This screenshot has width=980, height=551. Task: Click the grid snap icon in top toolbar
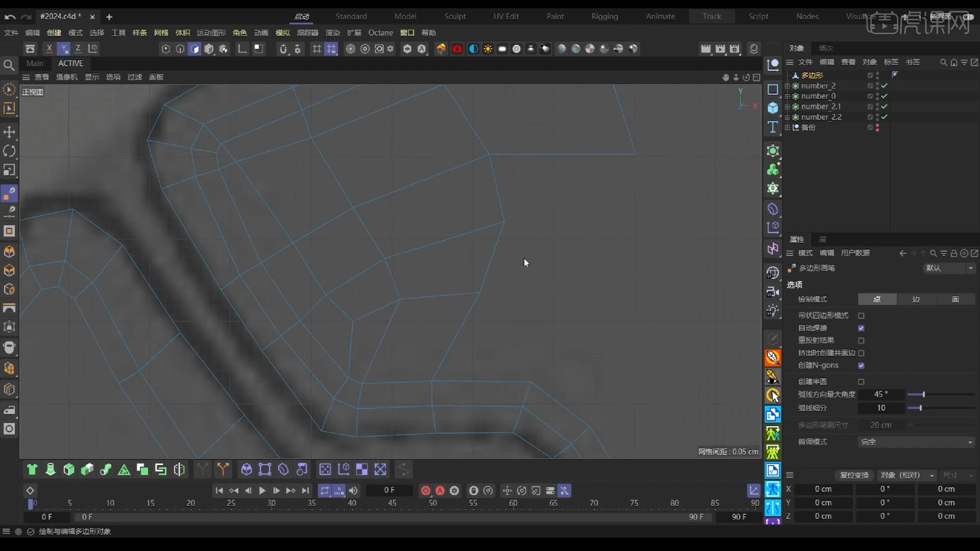[x=317, y=49]
